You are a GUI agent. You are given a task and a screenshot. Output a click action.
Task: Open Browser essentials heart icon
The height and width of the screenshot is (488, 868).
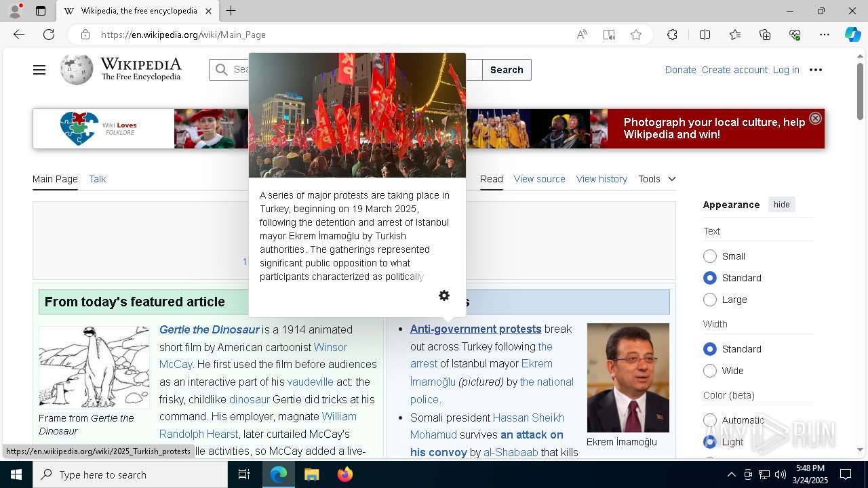tap(795, 35)
